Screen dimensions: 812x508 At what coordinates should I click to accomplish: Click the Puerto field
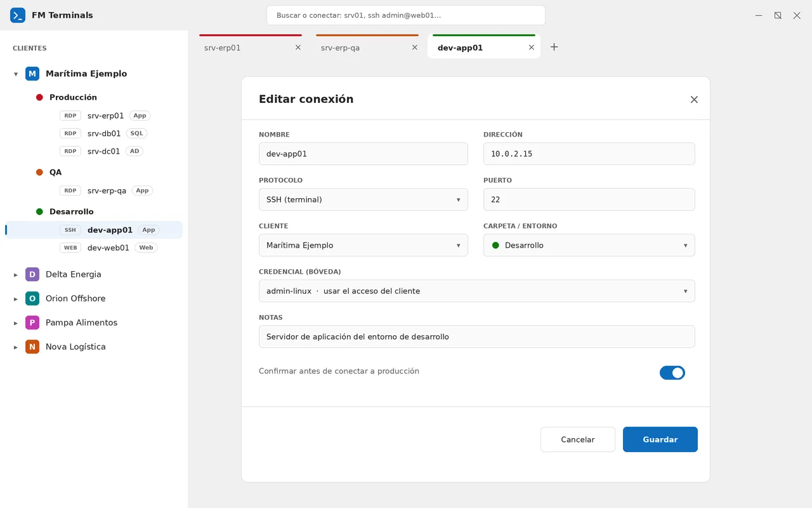pos(589,199)
